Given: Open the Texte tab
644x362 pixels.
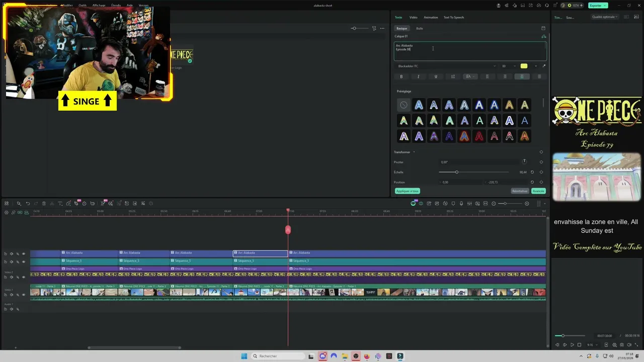Looking at the screenshot, I should click(x=398, y=17).
